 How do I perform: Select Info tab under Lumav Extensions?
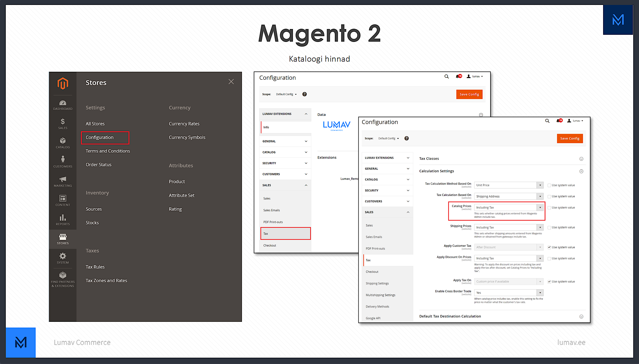[x=286, y=127]
